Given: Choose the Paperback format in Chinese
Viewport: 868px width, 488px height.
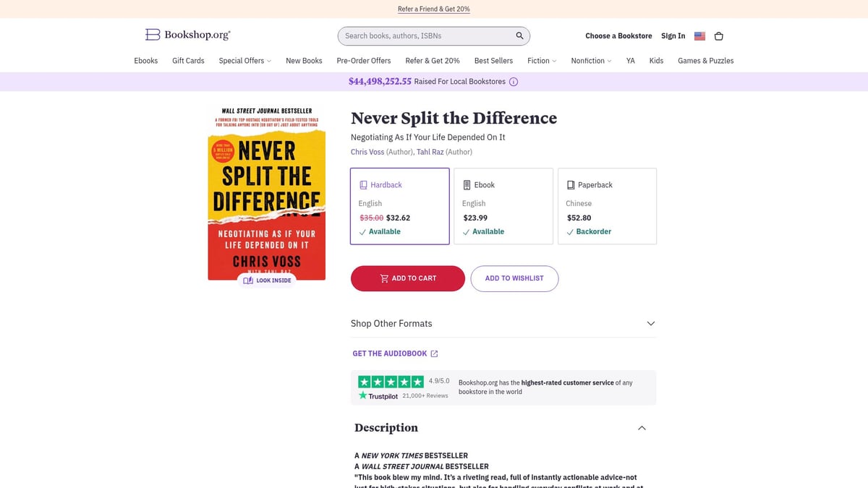Looking at the screenshot, I should [x=607, y=206].
